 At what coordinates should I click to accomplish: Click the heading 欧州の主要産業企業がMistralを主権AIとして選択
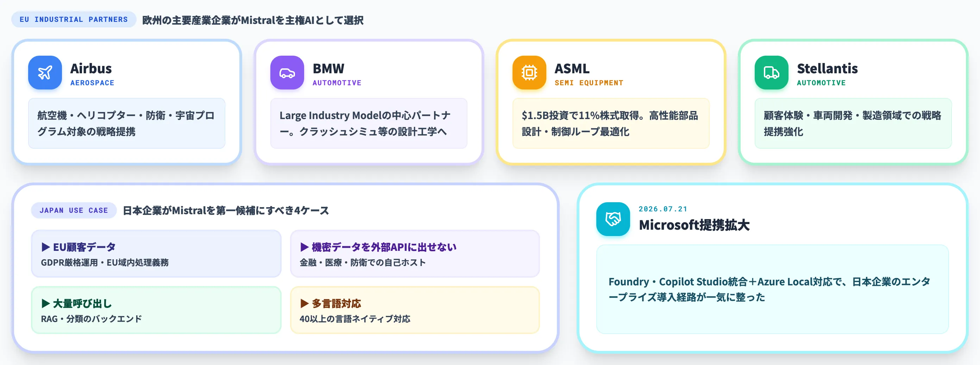[x=253, y=20]
